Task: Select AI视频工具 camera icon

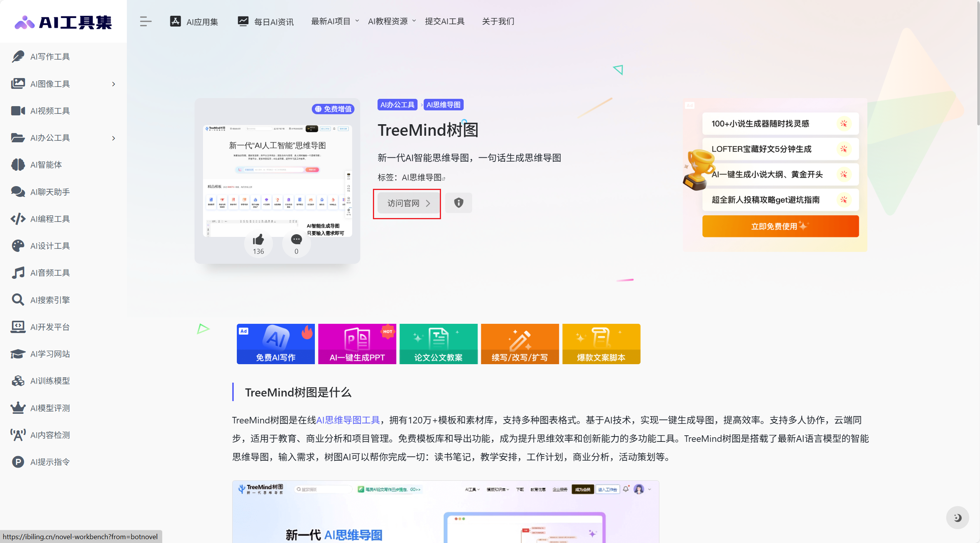Action: click(18, 111)
